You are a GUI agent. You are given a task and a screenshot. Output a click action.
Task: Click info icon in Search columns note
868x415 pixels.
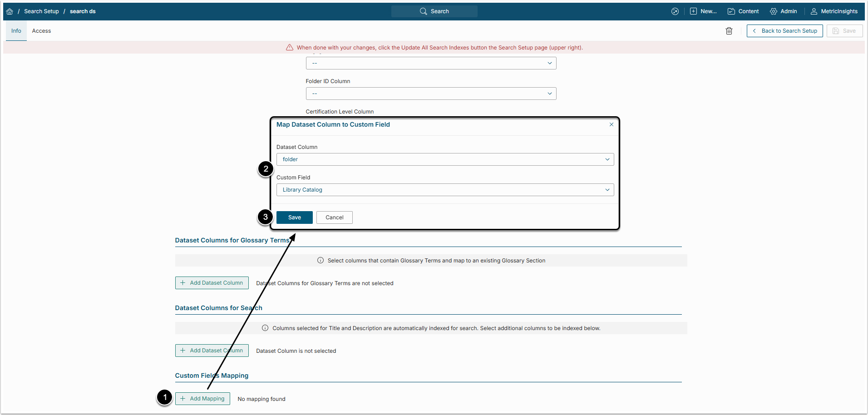coord(265,328)
